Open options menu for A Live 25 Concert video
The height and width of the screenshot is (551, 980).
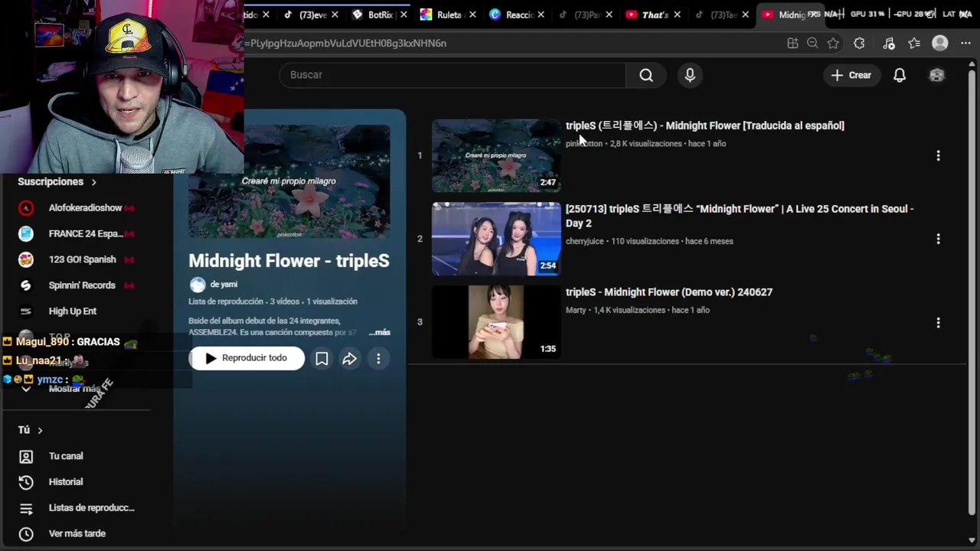[938, 239]
